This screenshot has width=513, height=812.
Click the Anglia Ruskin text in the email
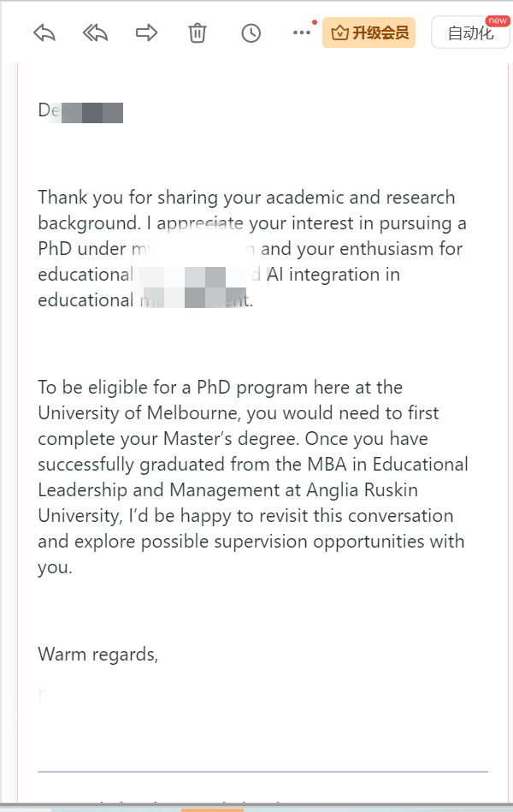362,490
